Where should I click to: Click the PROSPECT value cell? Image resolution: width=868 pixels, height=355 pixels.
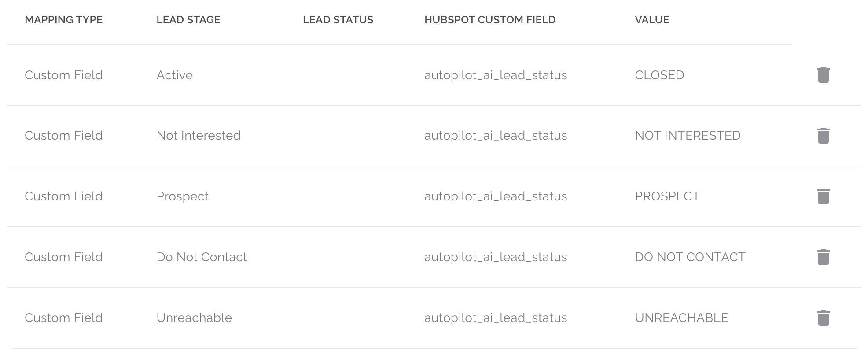[666, 196]
